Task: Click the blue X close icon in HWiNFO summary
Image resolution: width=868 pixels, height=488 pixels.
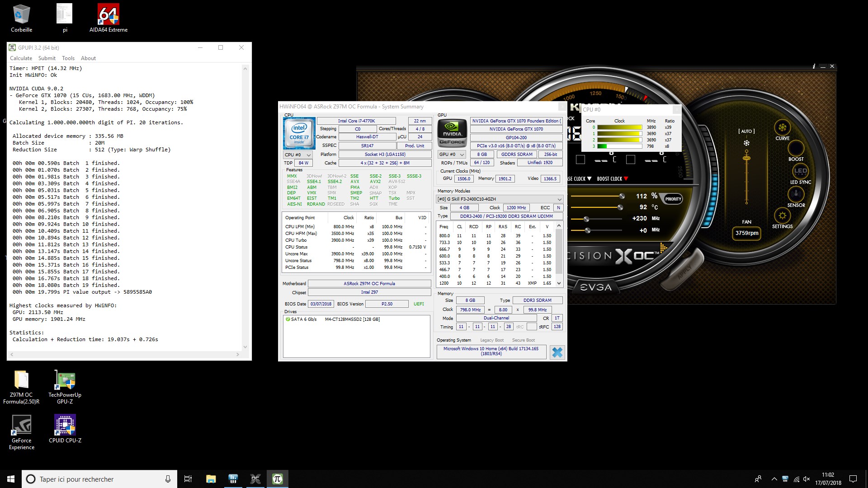Action: click(557, 352)
